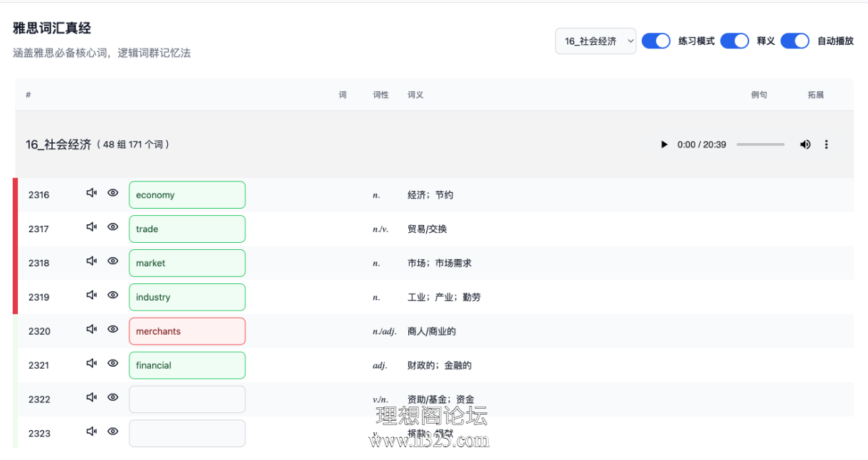Screen dimensions: 868x460
Task: Click the 拓展 column header
Action: tap(815, 95)
